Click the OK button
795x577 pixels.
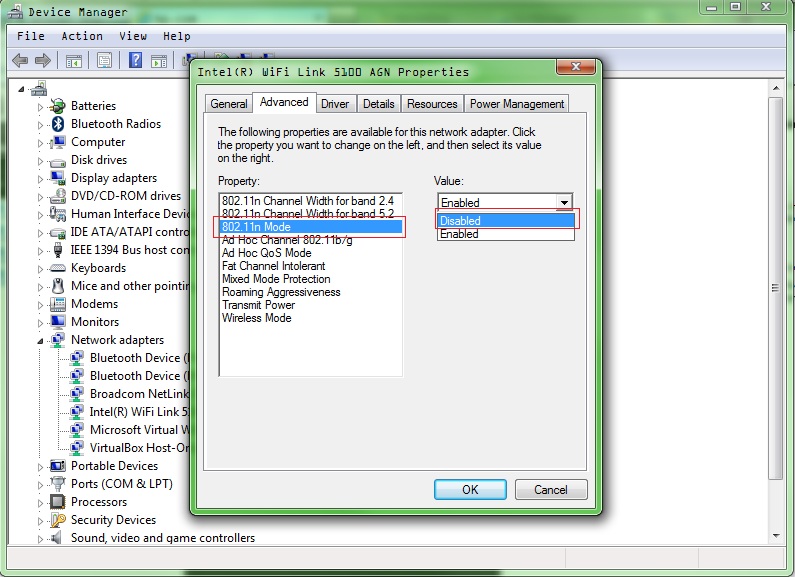click(470, 490)
